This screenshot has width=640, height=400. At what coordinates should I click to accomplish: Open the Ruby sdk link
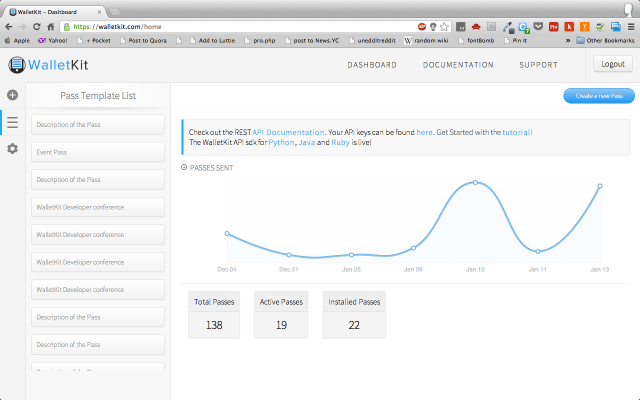340,142
